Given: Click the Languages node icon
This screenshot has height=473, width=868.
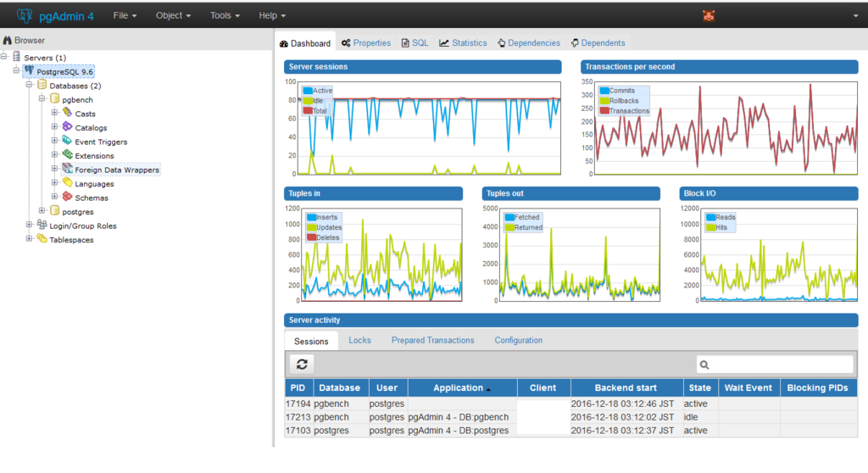Looking at the screenshot, I should click(67, 183).
